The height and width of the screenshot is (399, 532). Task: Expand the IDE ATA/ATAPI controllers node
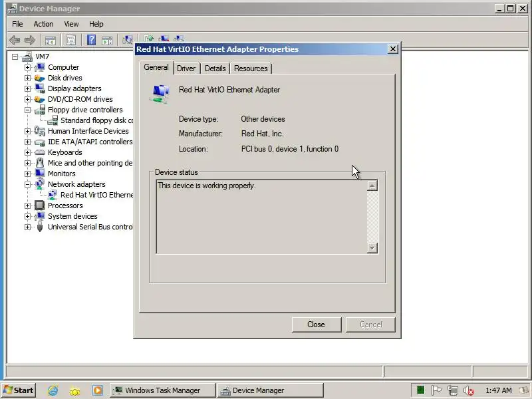[27, 142]
